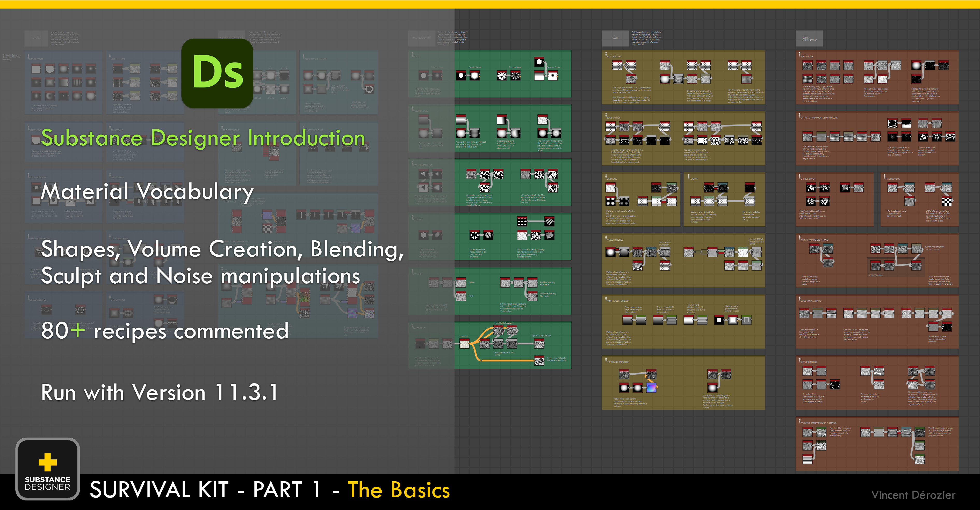Click the EDGE DAMAGE frame title
This screenshot has width=980, height=510.
(614, 117)
